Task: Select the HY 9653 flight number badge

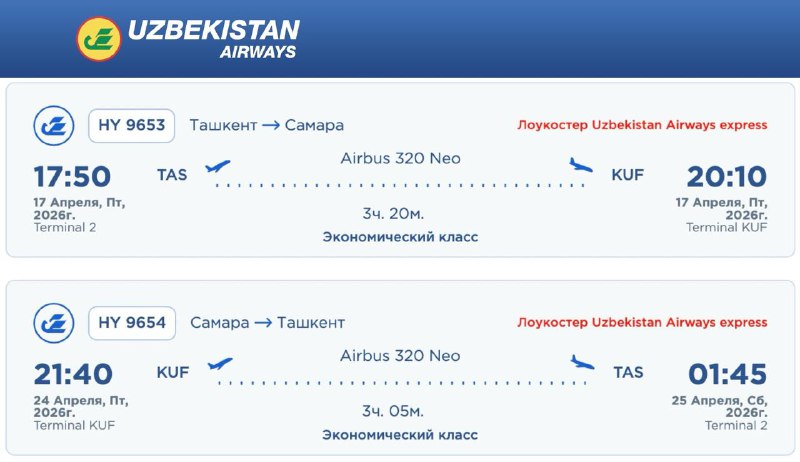Action: pyautogui.click(x=132, y=126)
